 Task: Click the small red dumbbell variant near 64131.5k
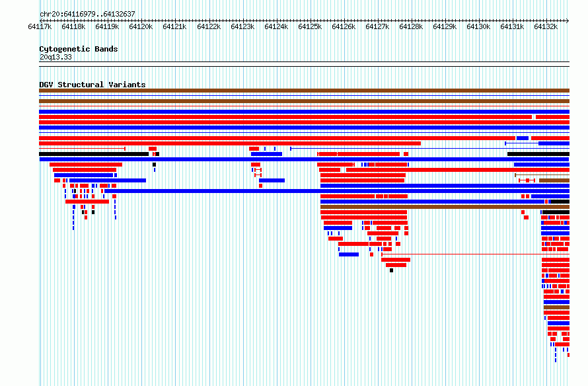pos(527,180)
